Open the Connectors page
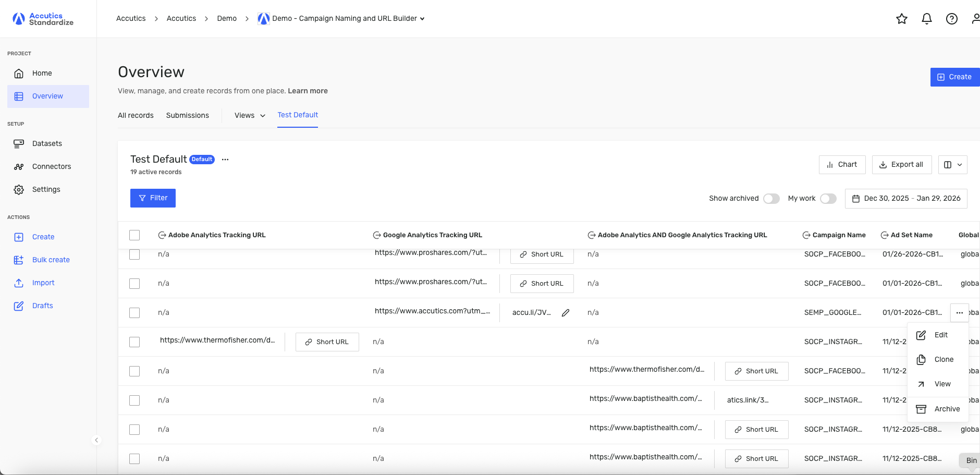980x475 pixels. click(x=51, y=166)
